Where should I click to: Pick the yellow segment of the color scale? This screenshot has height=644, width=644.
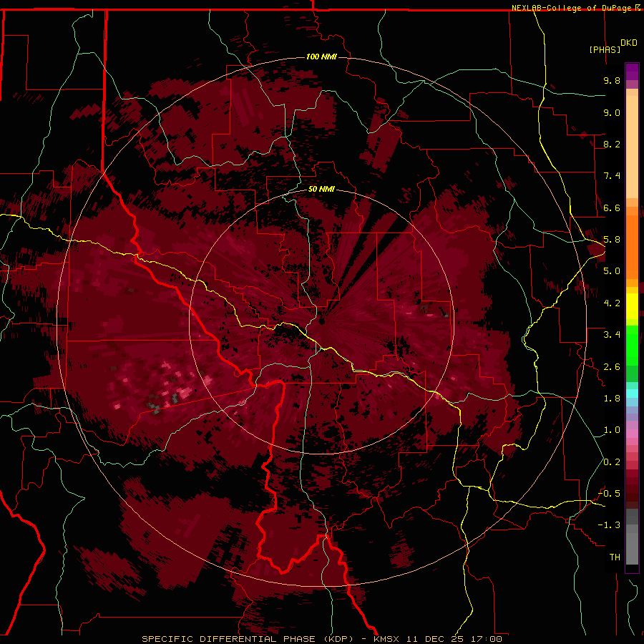point(632,306)
